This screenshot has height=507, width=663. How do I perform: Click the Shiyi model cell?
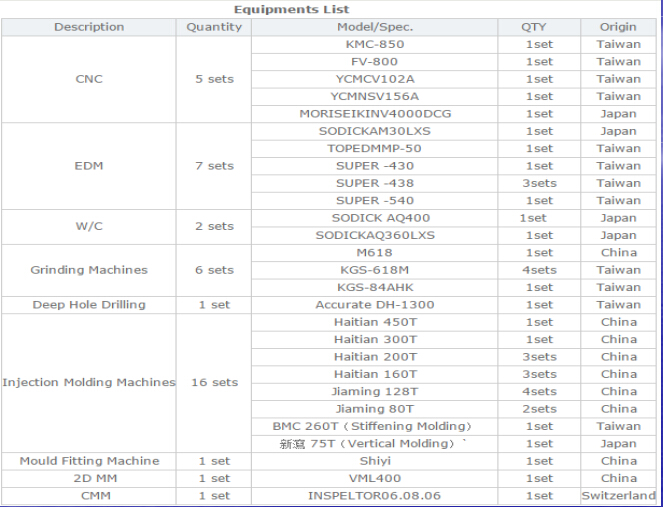(x=375, y=461)
